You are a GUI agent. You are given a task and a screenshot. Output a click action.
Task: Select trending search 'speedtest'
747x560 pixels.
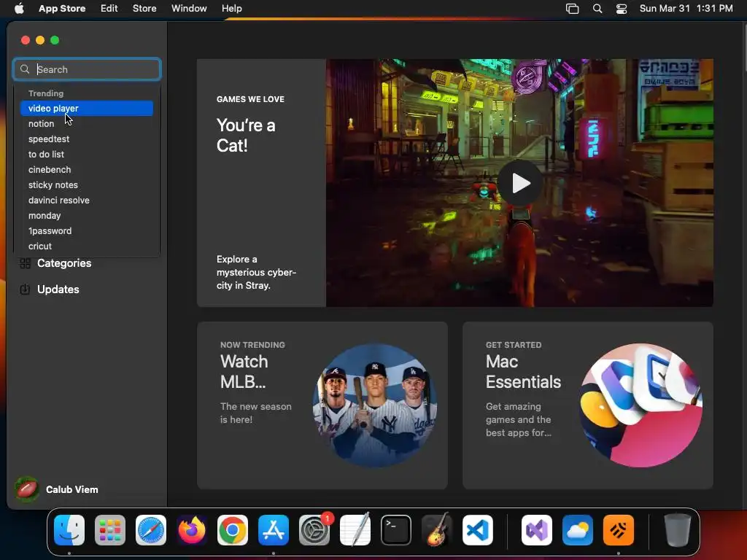[x=87, y=139]
